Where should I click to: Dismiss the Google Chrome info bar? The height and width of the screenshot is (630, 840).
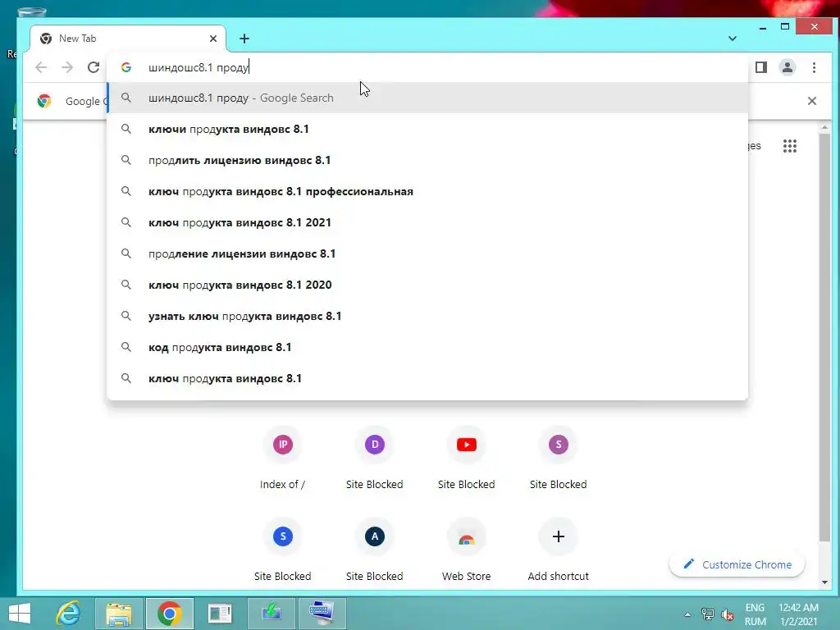(x=811, y=101)
